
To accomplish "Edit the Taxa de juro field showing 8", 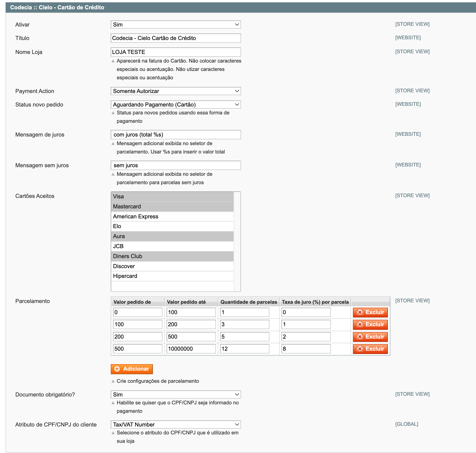I will 306,349.
